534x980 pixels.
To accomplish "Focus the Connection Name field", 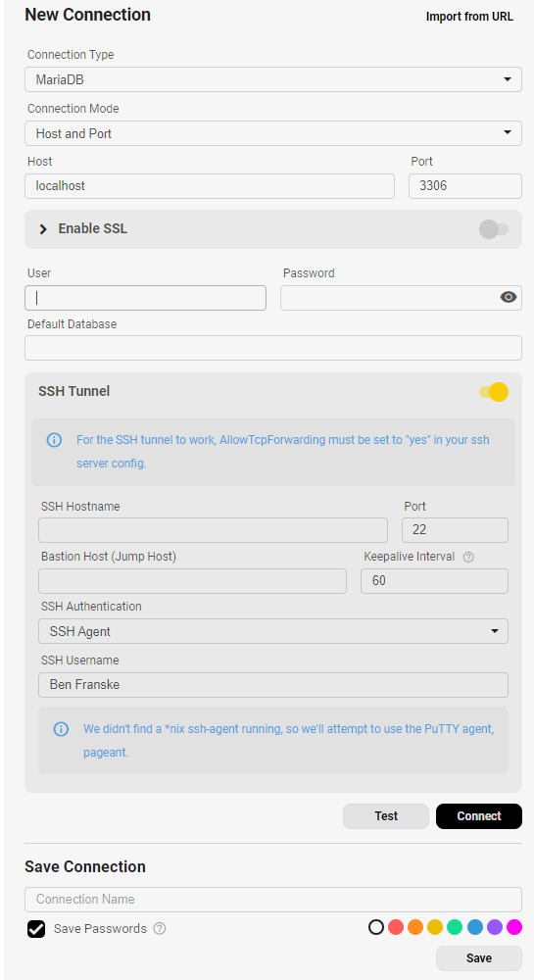I will pyautogui.click(x=273, y=900).
